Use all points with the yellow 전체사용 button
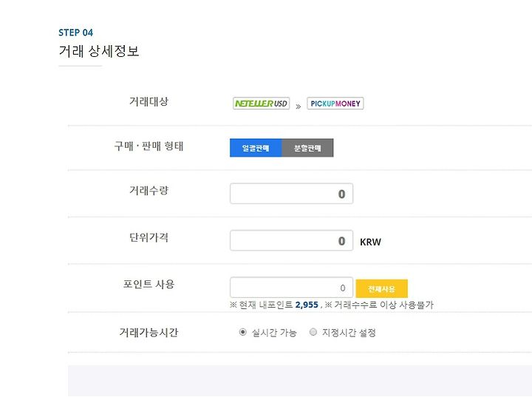Image resolution: width=532 pixels, height=403 pixels. (382, 288)
